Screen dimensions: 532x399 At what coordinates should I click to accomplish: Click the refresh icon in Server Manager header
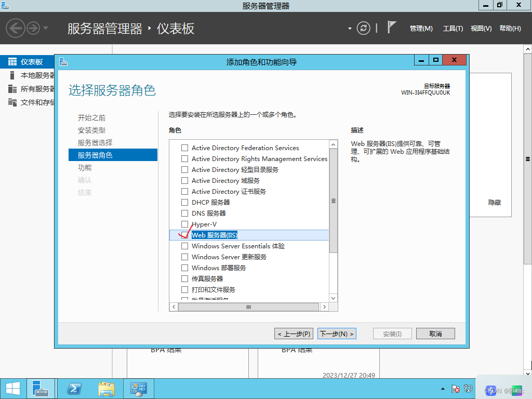coord(363,28)
